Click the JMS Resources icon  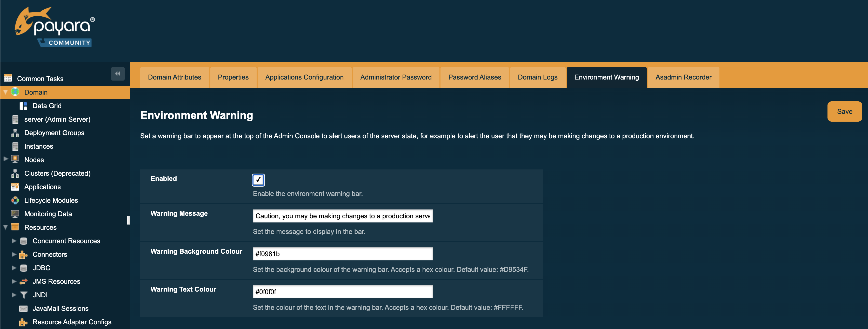point(24,281)
